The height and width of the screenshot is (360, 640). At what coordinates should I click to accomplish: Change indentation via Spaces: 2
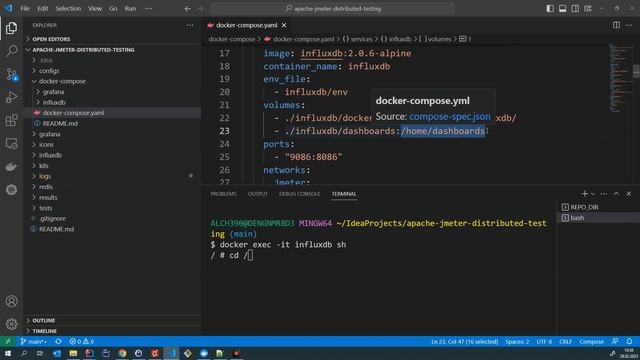(x=517, y=341)
